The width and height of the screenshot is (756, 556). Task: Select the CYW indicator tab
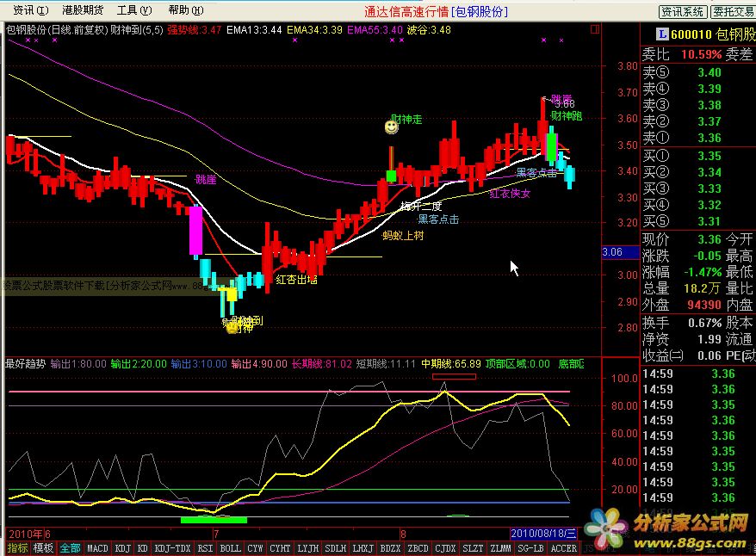coord(255,548)
